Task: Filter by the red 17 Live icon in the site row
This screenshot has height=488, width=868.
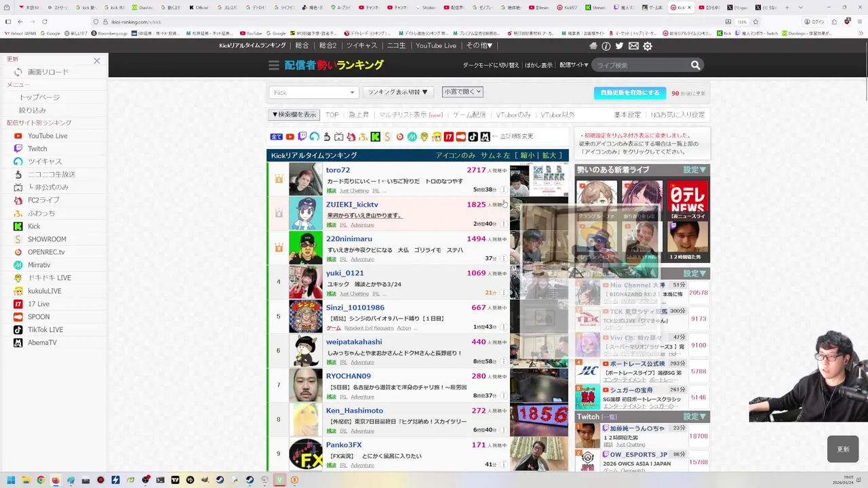Action: tap(449, 136)
